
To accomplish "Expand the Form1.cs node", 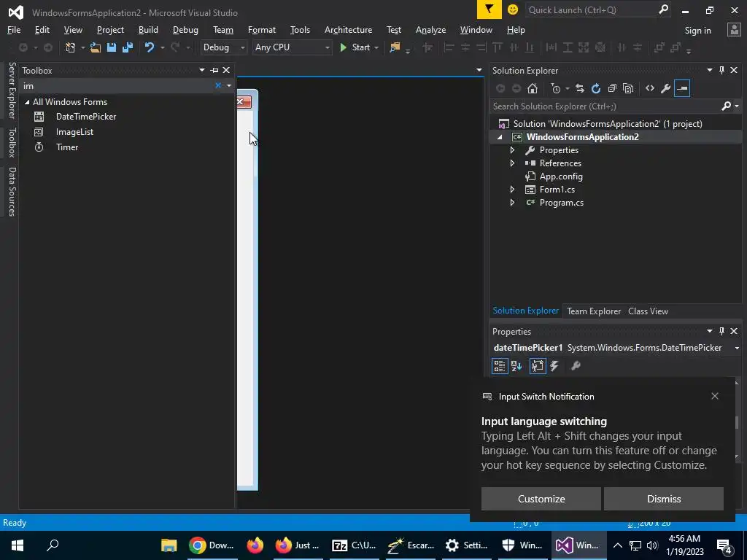I will pos(513,190).
